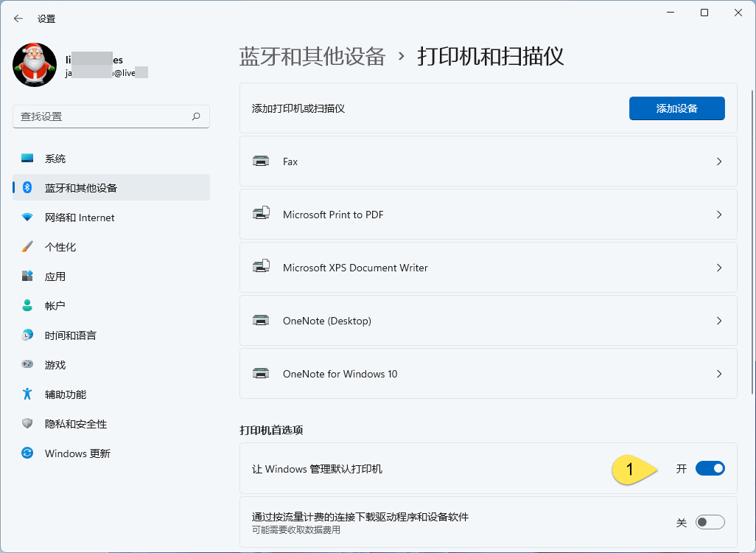Click the 添加打印机或扫描仪 label
756x553 pixels.
coord(298,108)
